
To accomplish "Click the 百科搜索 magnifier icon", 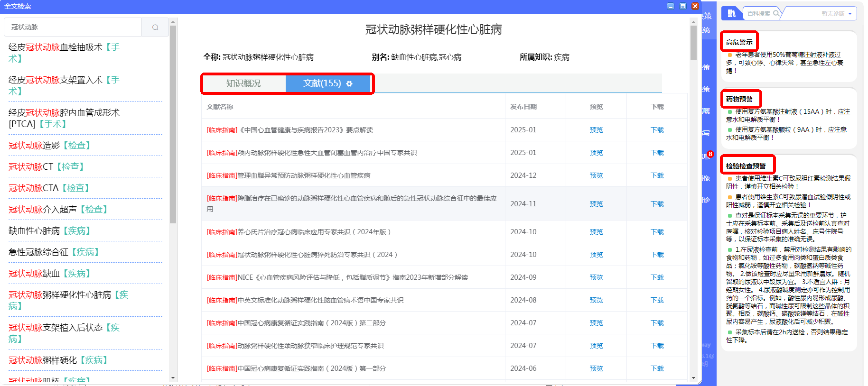I will tap(776, 13).
